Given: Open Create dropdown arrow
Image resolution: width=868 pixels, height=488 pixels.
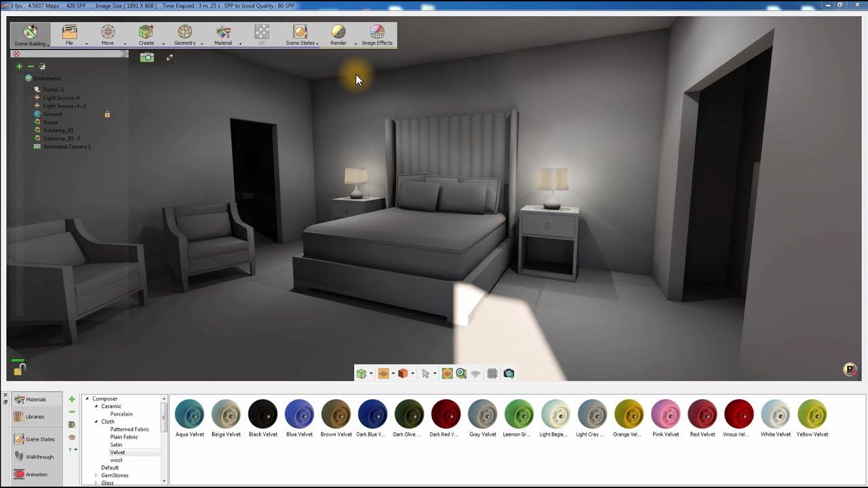Looking at the screenshot, I should (x=163, y=44).
